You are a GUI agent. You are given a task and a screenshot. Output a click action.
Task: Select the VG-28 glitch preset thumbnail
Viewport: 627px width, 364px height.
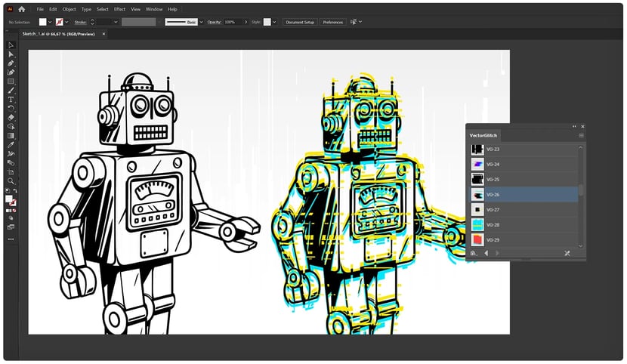tap(477, 224)
